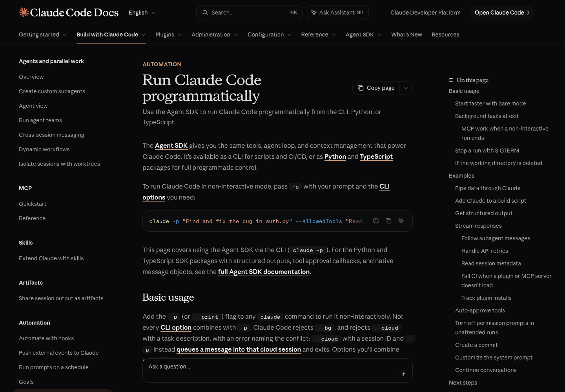
Task: Expand the Getting started menu
Action: click(x=43, y=34)
